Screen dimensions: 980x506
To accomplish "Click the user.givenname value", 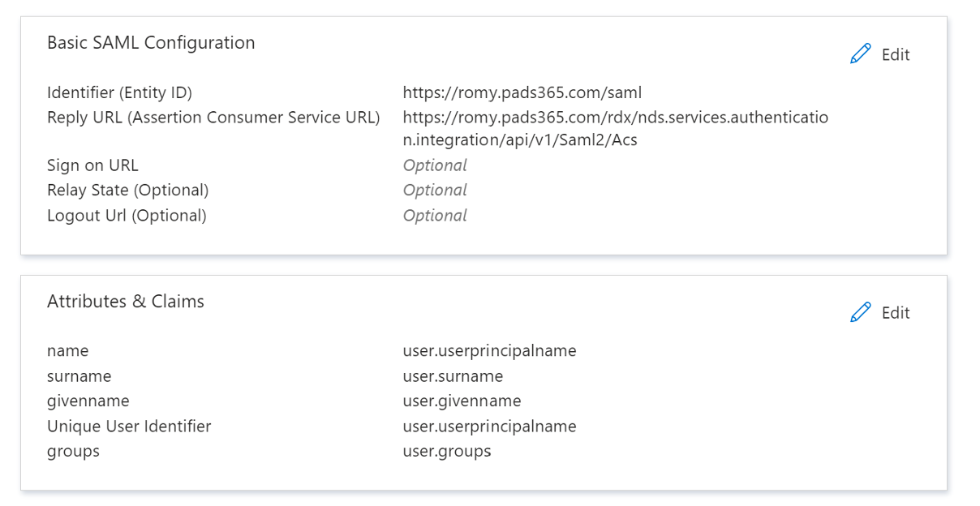I will 462,401.
